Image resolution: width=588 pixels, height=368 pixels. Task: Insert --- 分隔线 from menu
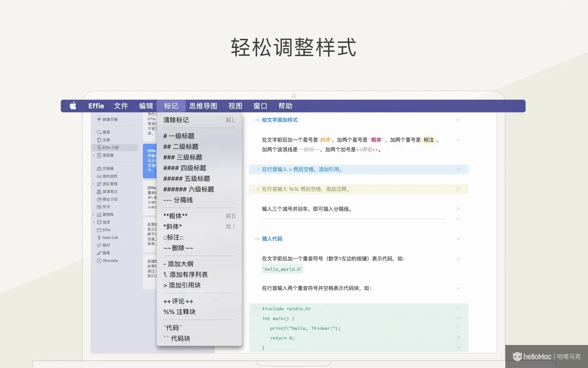coord(199,200)
